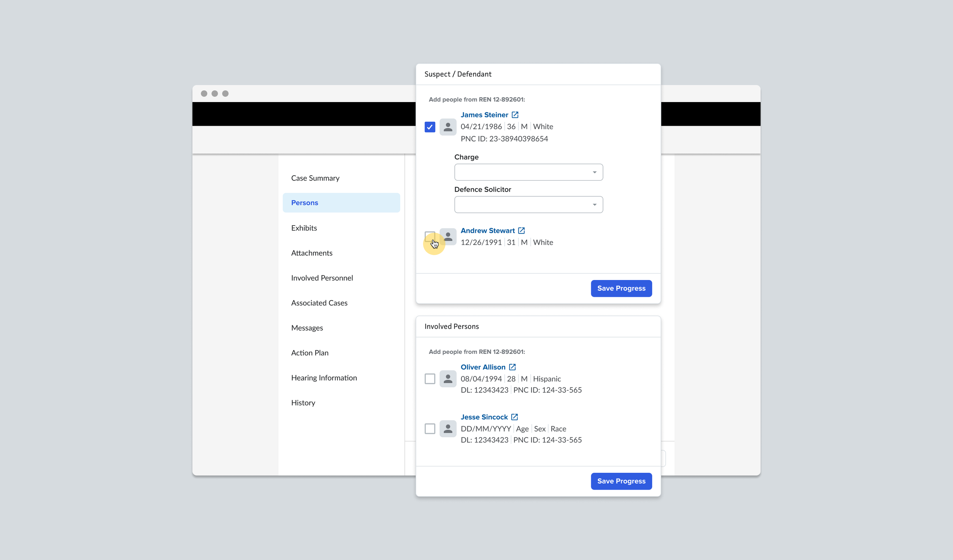Expand the Defence Solicitor dropdown
Image resolution: width=953 pixels, height=560 pixels.
pyautogui.click(x=528, y=205)
